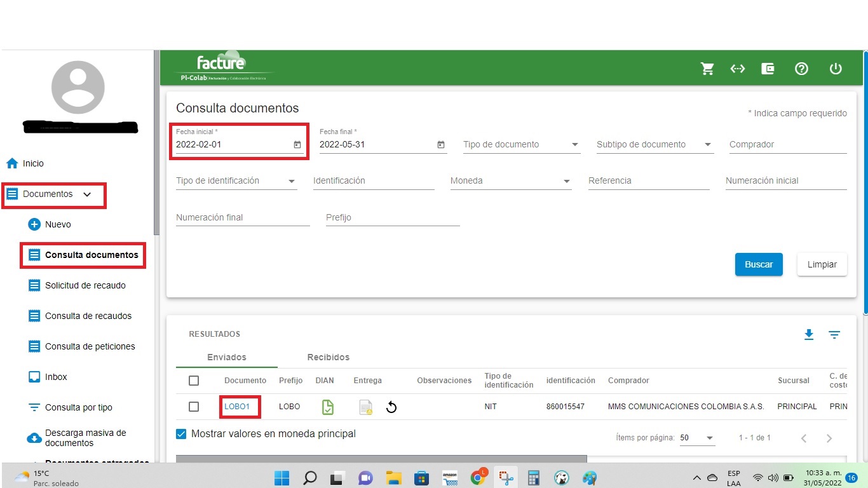
Task: Expand the Moneda dropdown
Action: pos(510,181)
